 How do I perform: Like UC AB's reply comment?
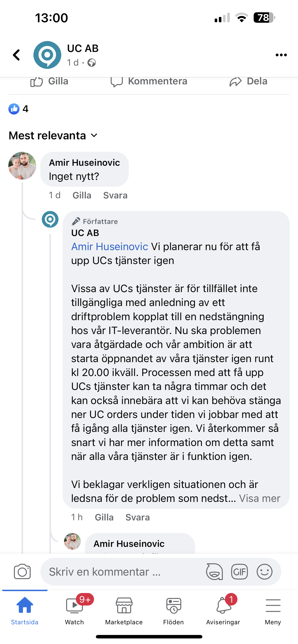[x=104, y=517]
